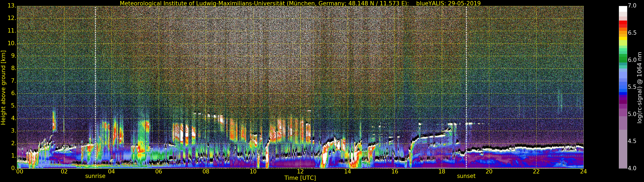The width and height of the screenshot is (644, 182).
Task: Click the white top segment of the colorbar
Action: click(623, 9)
